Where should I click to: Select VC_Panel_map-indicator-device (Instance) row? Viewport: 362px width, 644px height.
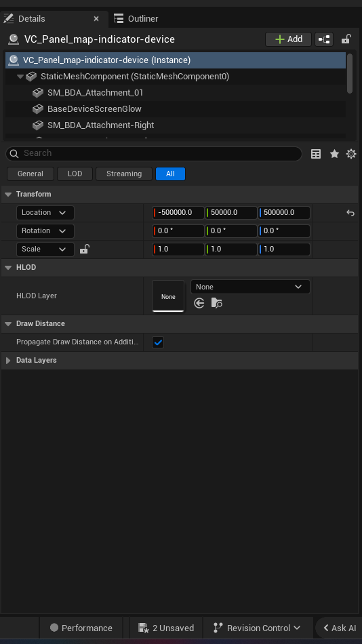tap(176, 60)
